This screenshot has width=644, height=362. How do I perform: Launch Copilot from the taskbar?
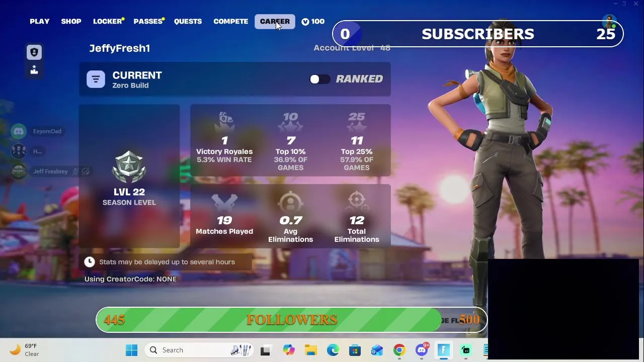click(x=288, y=350)
